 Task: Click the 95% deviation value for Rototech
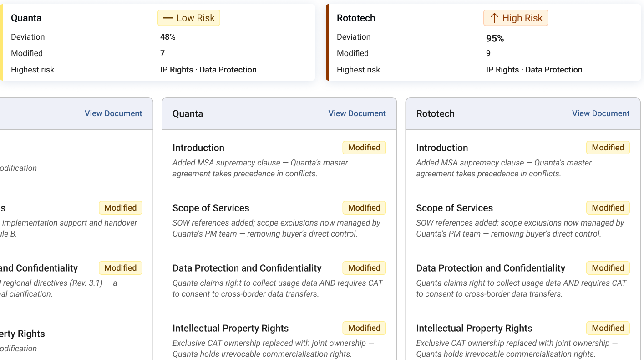495,39
